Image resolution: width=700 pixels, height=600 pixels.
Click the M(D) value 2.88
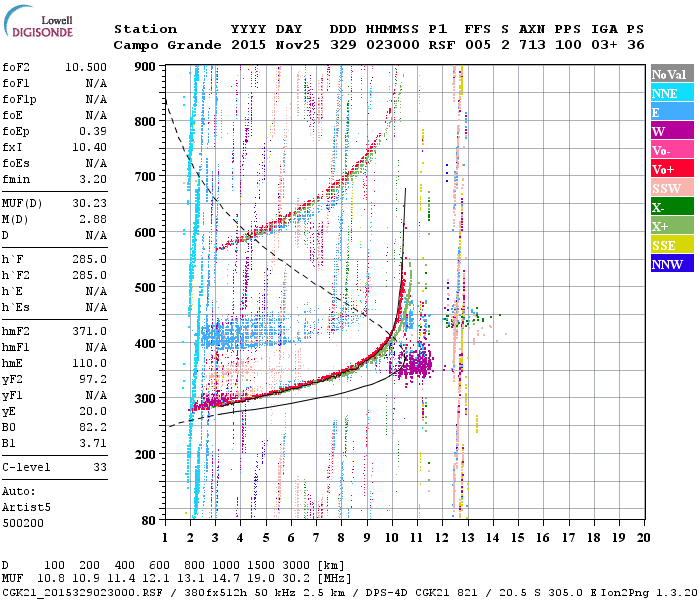pyautogui.click(x=93, y=219)
